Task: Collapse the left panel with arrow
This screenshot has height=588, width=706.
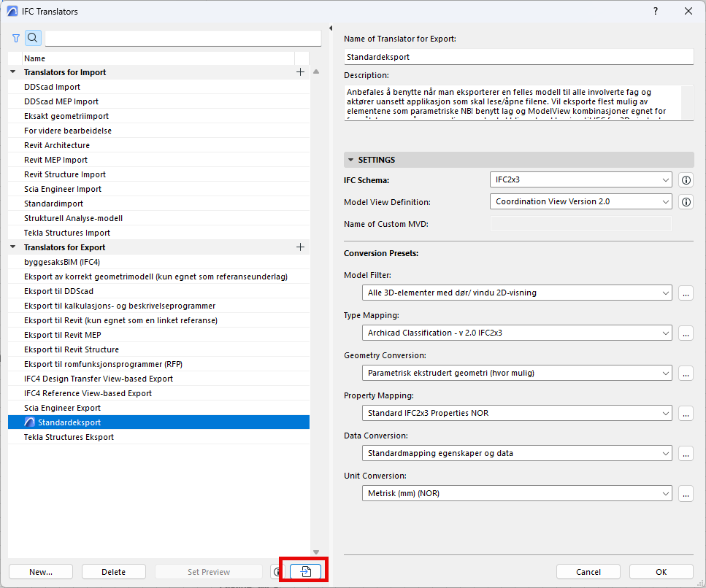Action: (x=331, y=28)
